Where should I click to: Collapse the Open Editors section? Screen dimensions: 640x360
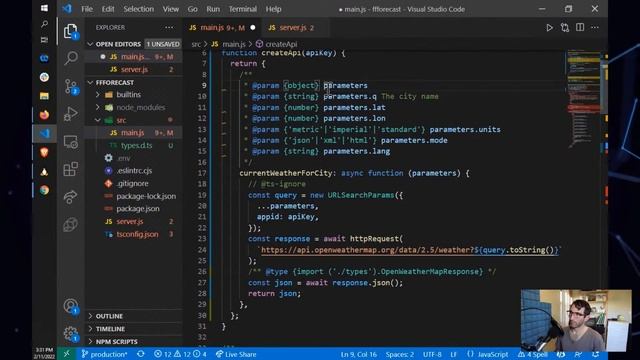(134, 44)
